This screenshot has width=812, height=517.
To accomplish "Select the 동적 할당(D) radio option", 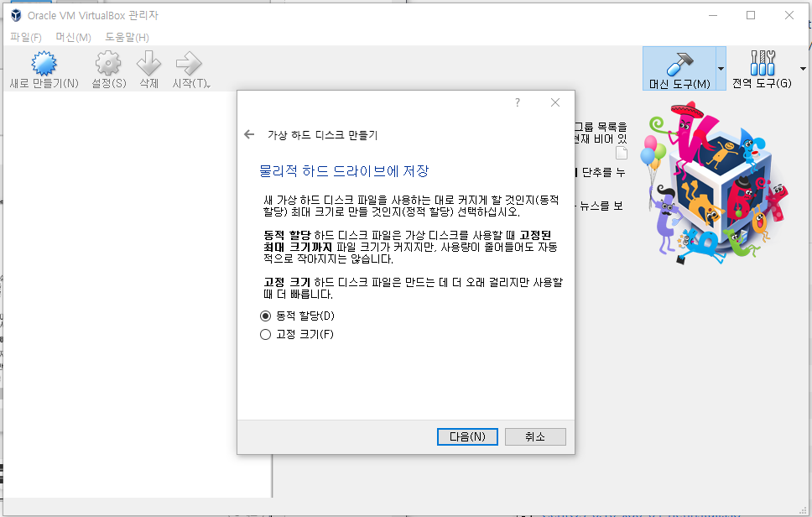I will [297, 316].
